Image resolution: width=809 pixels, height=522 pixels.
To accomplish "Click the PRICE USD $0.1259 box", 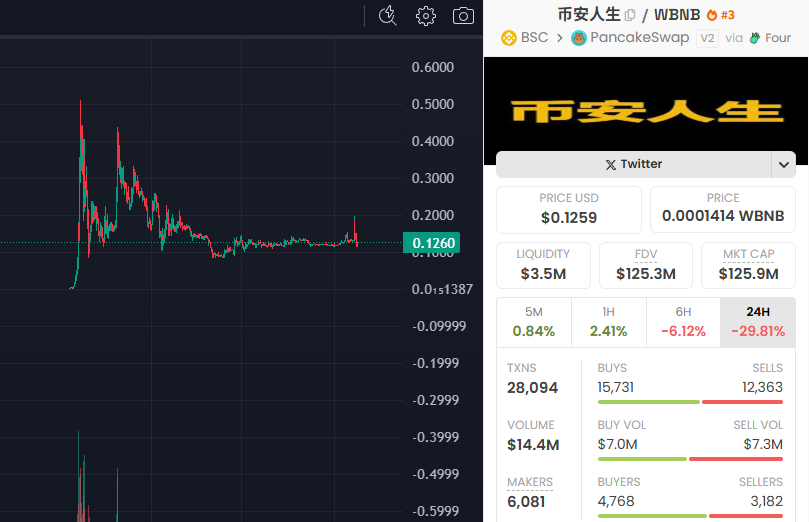I will click(x=569, y=209).
